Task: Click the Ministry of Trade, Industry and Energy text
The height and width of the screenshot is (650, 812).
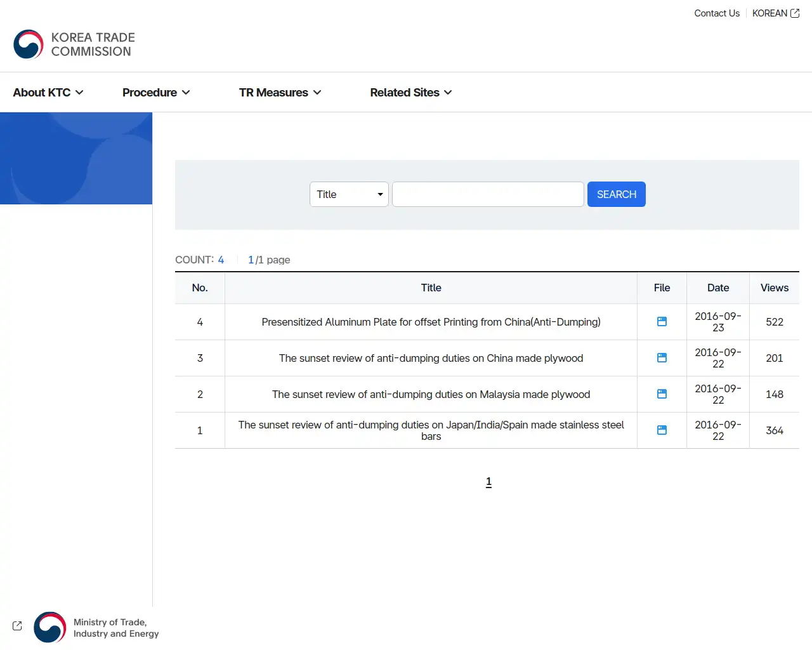Action: click(116, 628)
